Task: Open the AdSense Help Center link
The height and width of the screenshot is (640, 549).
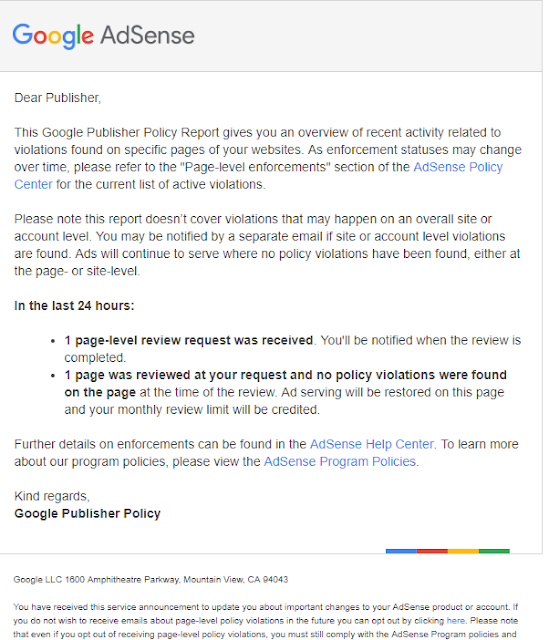Action: [x=371, y=444]
